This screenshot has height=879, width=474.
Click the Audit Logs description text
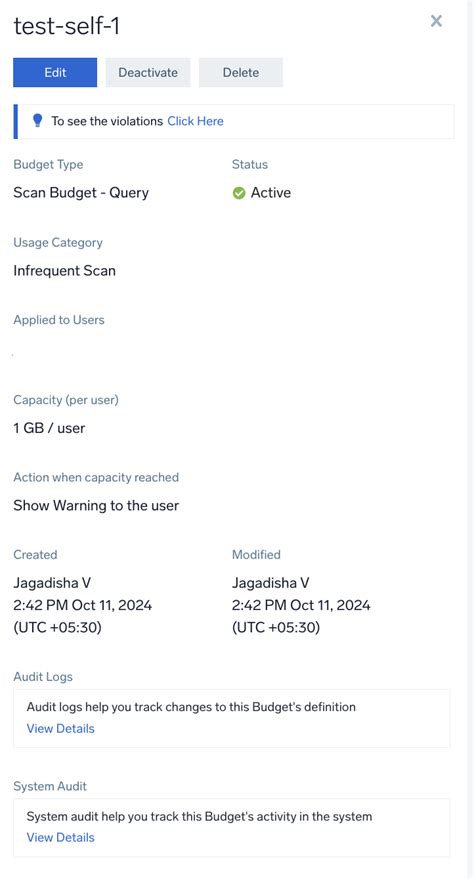click(x=191, y=707)
